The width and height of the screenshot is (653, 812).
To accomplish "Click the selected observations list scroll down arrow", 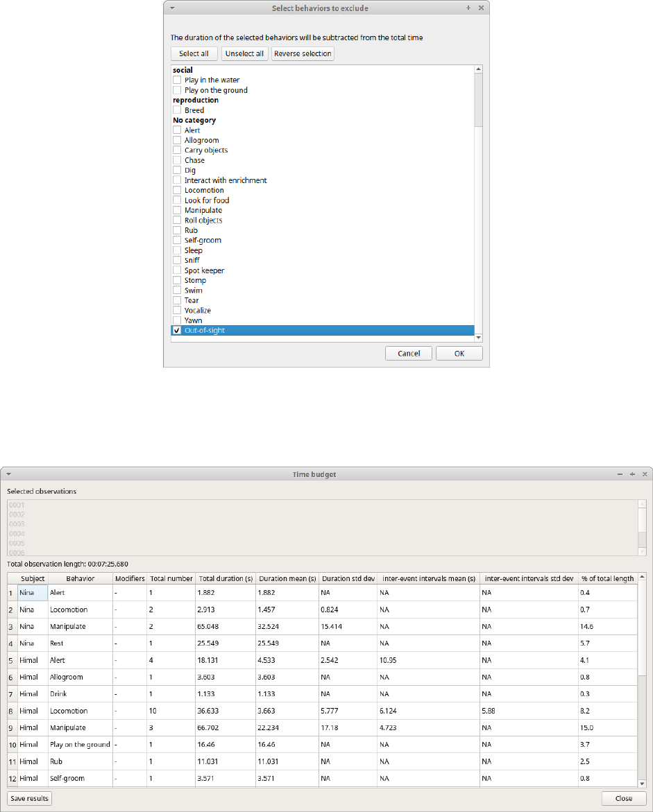I will click(x=642, y=552).
